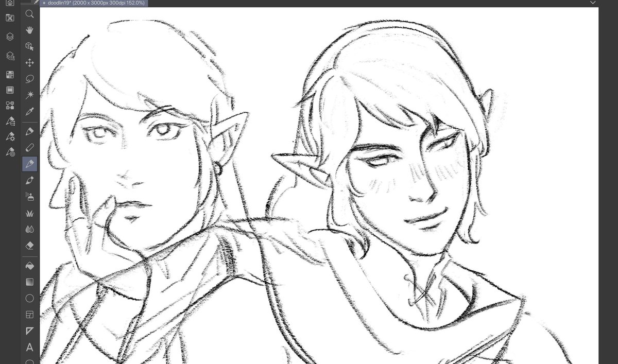
Task: Click the highlighted active drawing tool
Action: tap(29, 164)
